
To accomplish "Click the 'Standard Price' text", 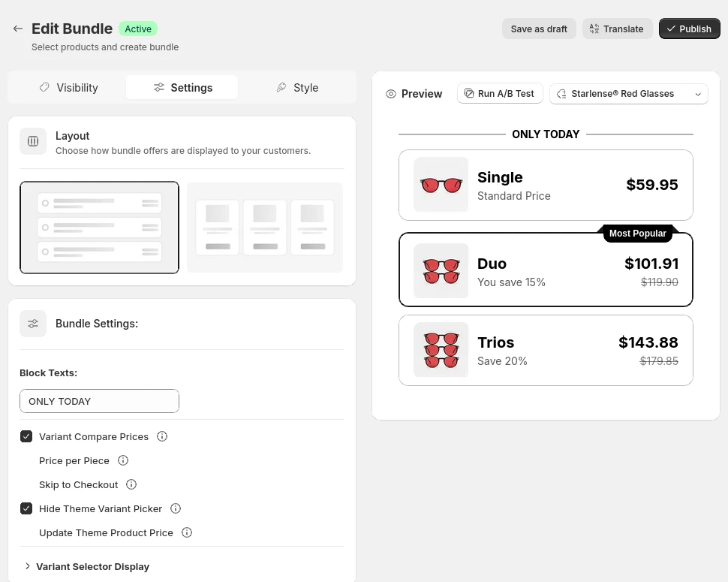I will tap(513, 196).
